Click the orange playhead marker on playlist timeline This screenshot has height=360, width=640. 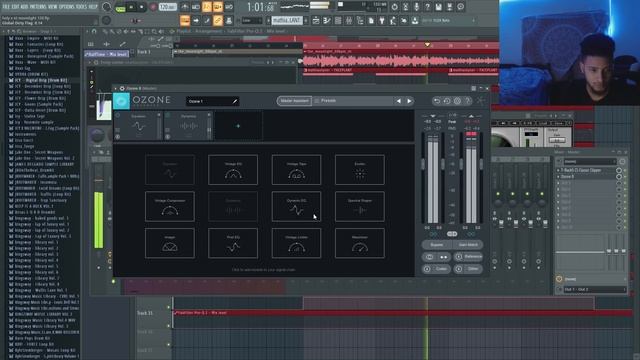[427, 44]
